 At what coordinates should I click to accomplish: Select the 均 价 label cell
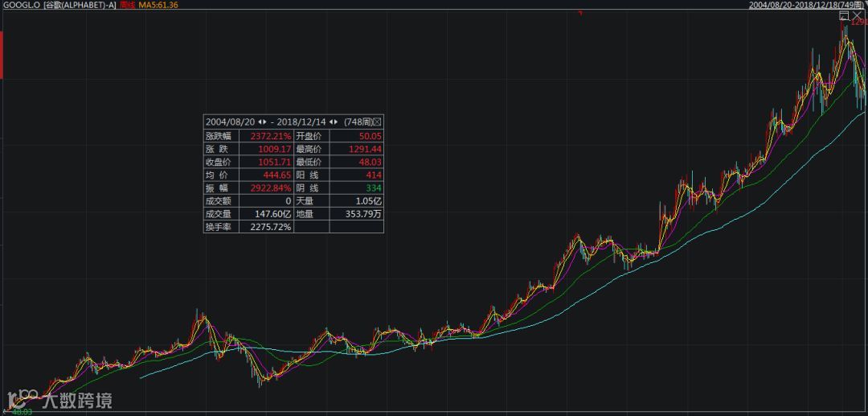(x=222, y=175)
